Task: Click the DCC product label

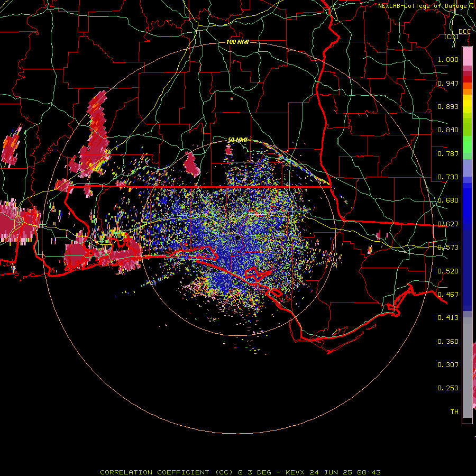Action: (464, 32)
